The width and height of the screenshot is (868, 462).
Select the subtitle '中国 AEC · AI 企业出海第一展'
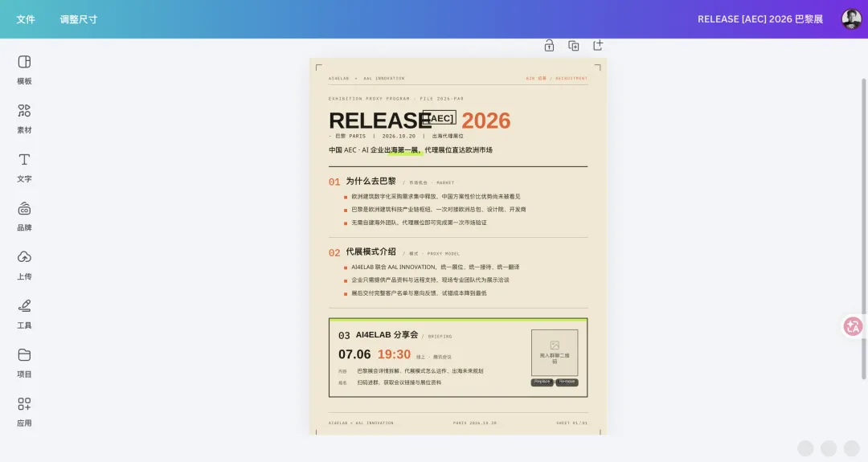coord(374,150)
